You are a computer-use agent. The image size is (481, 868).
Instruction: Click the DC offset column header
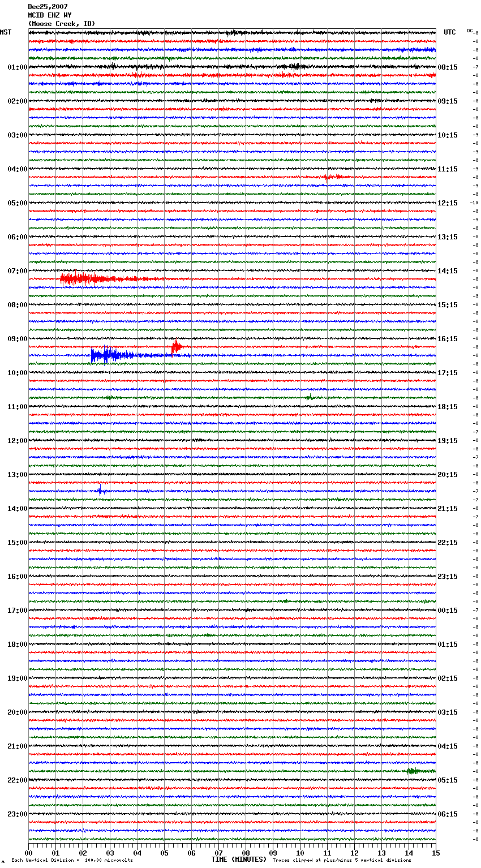coord(470,31)
